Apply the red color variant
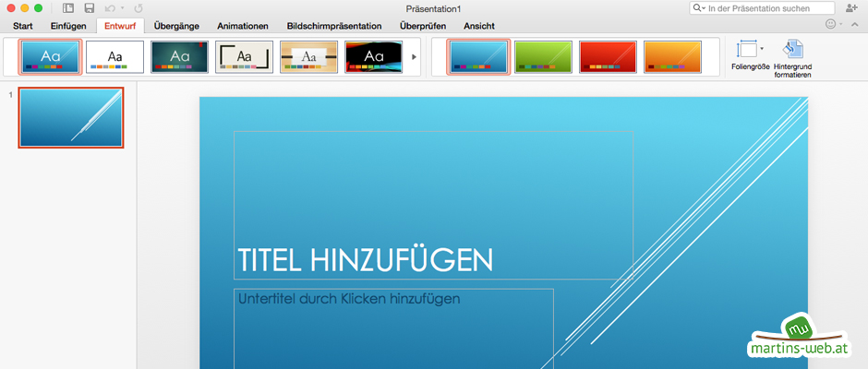 click(x=608, y=57)
